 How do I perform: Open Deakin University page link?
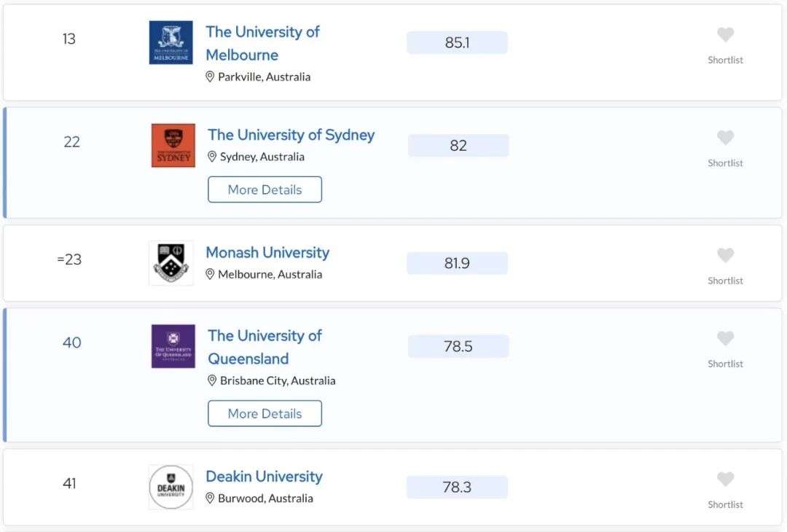(264, 477)
